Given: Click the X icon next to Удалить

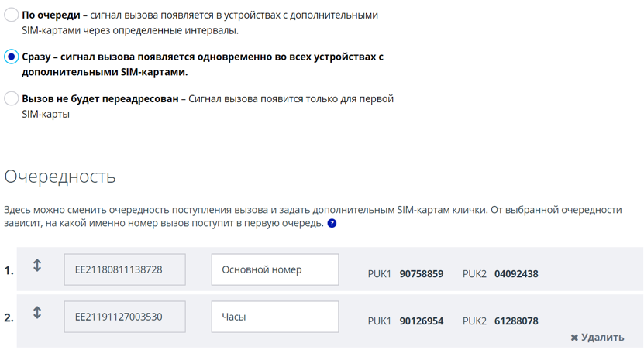Looking at the screenshot, I should tap(574, 338).
